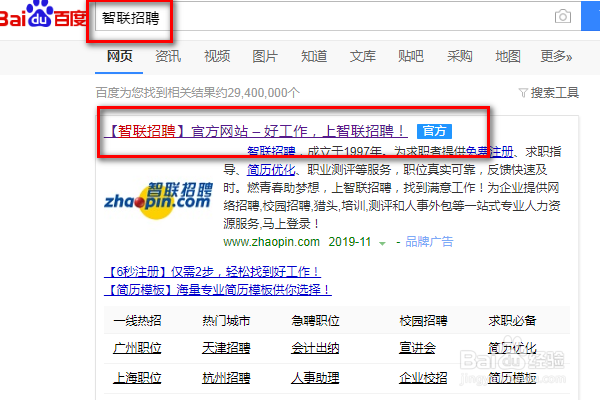Open the 地图 tab
Viewport: 600px width, 400px height.
click(508, 56)
